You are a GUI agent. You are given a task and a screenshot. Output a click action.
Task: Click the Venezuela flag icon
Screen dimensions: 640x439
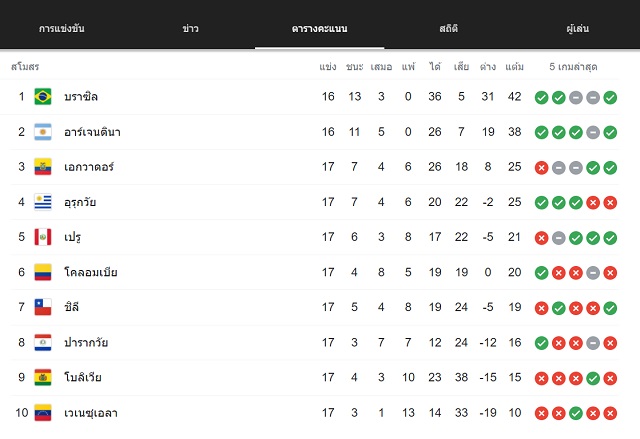[43, 412]
